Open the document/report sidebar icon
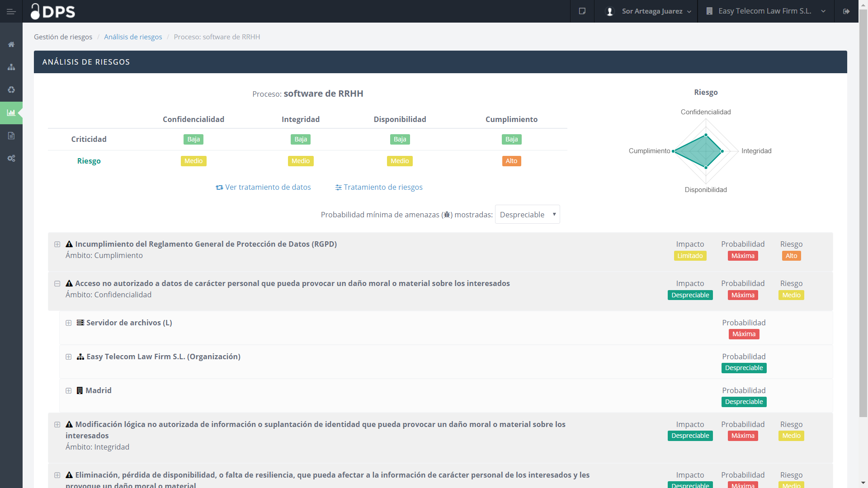The height and width of the screenshot is (488, 868). click(11, 135)
